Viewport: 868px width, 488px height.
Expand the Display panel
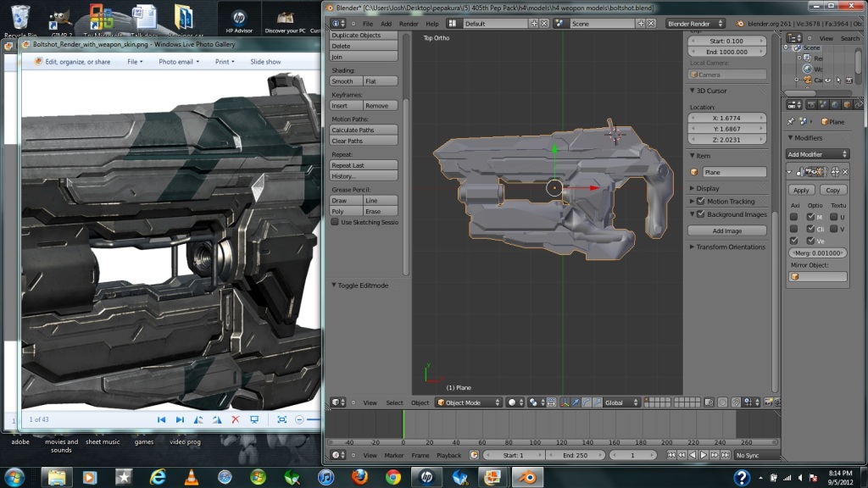coord(692,188)
